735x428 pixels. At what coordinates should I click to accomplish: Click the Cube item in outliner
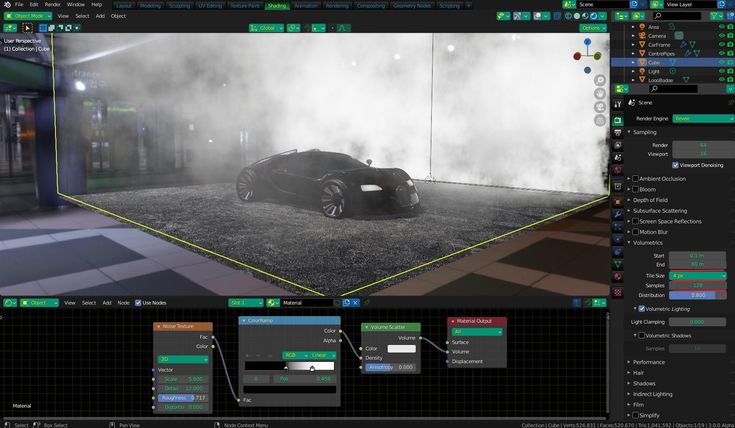pos(653,62)
